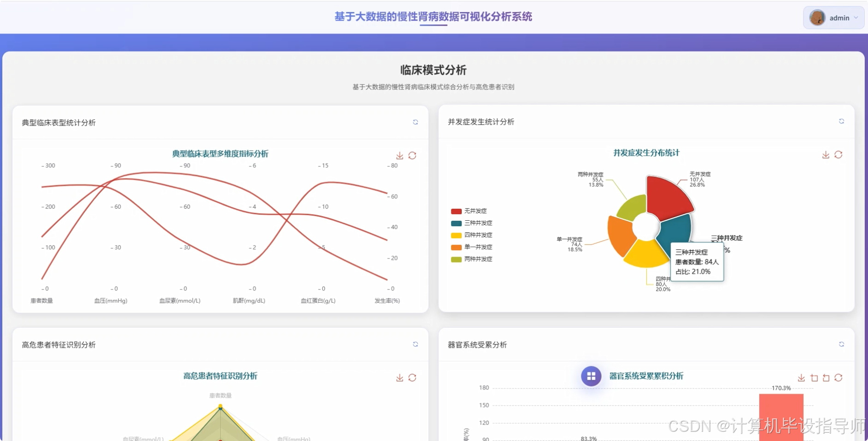The width and height of the screenshot is (868, 441).
Task: Click the 肌酐(mg/dL) axis label
Action: pyautogui.click(x=249, y=300)
